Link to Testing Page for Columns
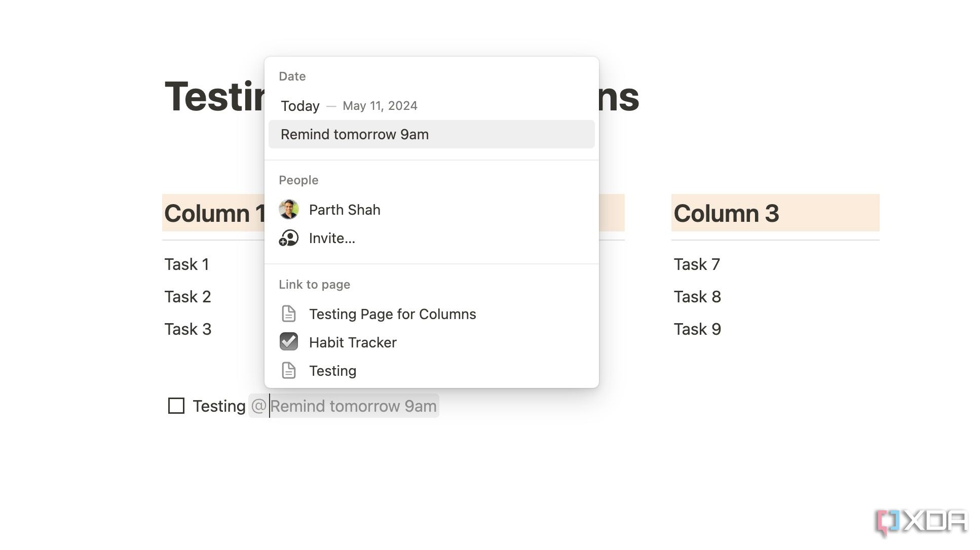This screenshot has width=980, height=550. tap(392, 314)
